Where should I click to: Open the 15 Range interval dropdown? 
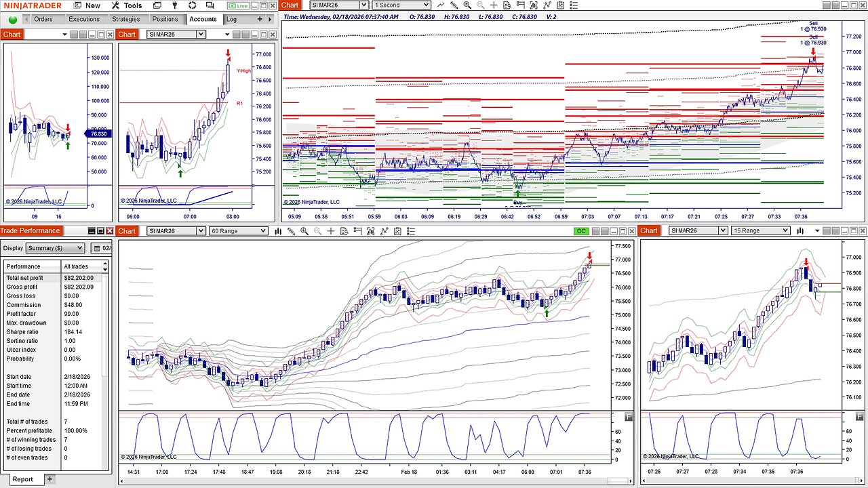pyautogui.click(x=761, y=231)
